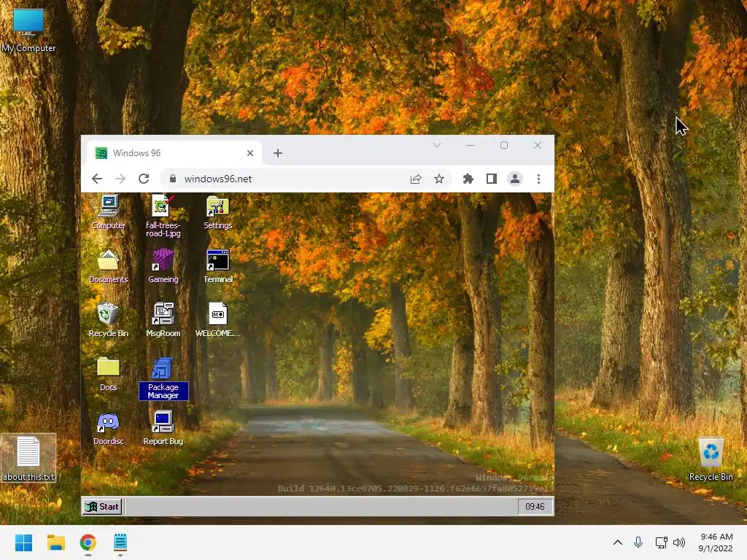Viewport: 747px width, 560px height.
Task: Open the tab search chevron
Action: click(x=437, y=145)
